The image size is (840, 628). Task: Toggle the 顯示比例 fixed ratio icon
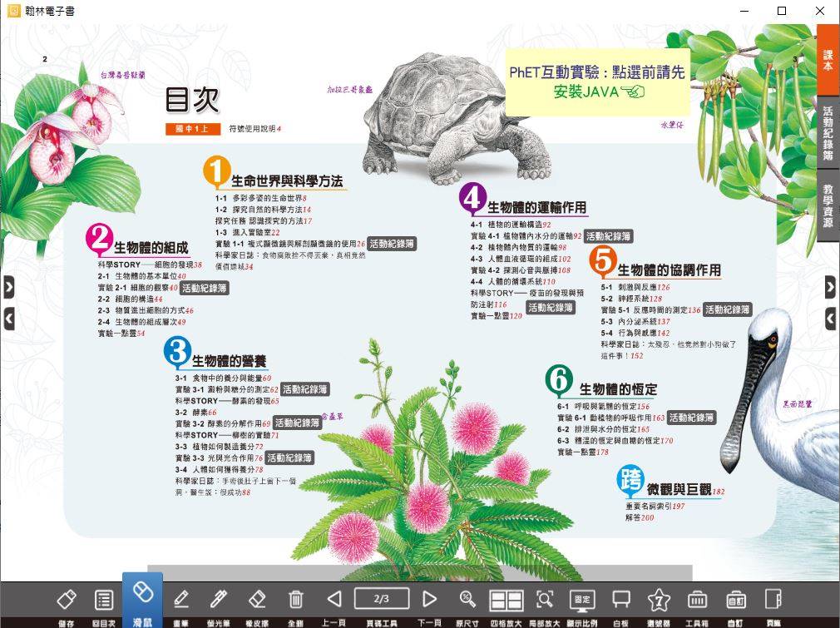(x=582, y=601)
